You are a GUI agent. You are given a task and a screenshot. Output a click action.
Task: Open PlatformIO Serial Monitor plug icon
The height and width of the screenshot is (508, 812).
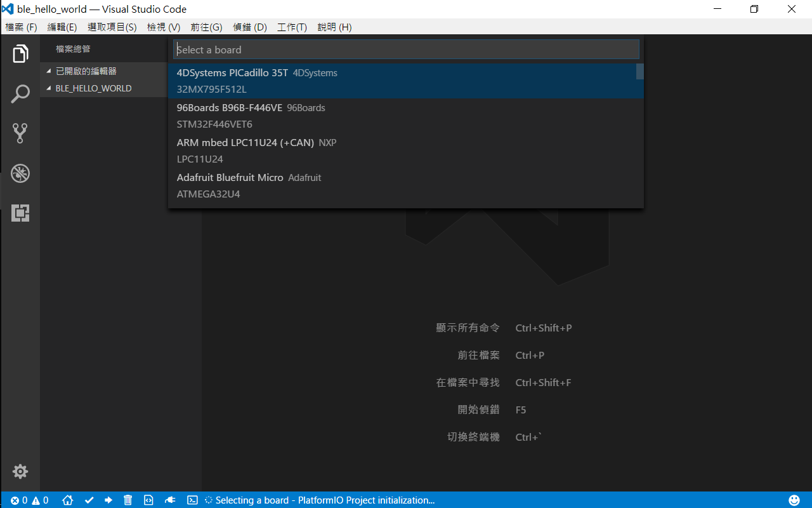(x=170, y=500)
